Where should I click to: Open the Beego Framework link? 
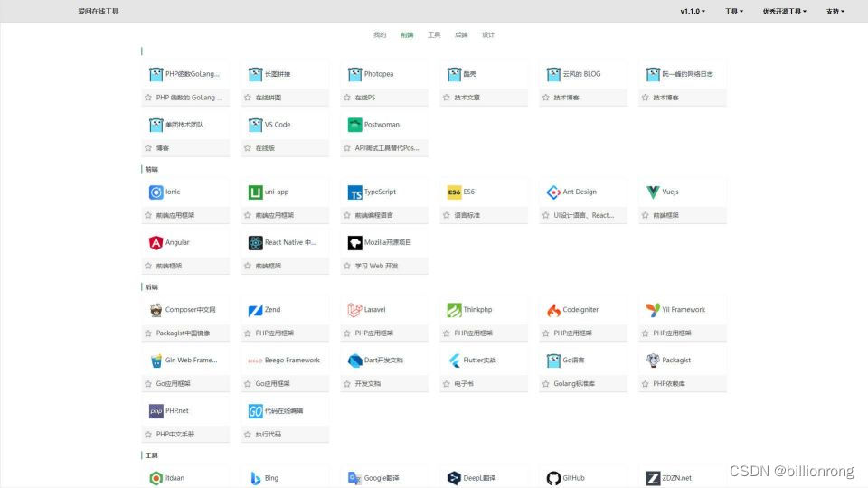[292, 361]
